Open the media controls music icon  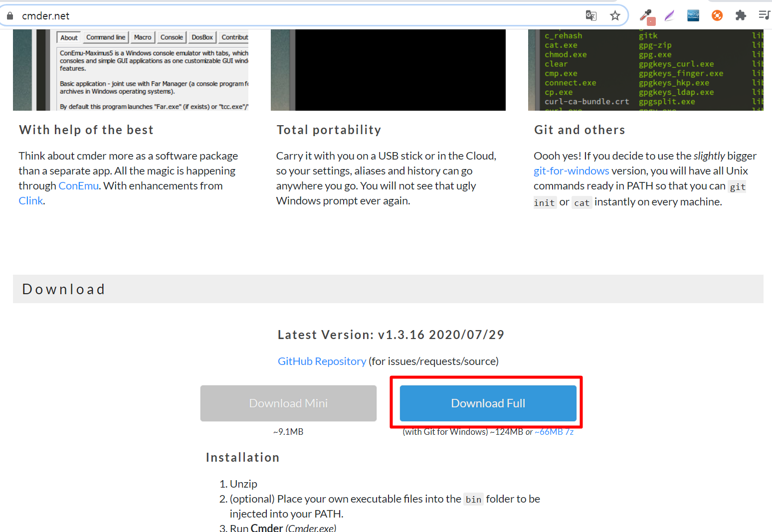[764, 15]
